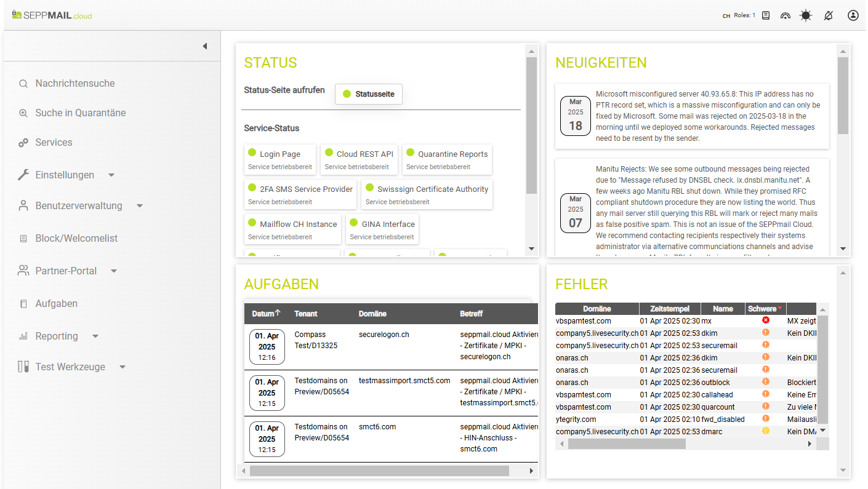Collapse the sidebar with the arrow
This screenshot has width=868, height=489.
[205, 46]
